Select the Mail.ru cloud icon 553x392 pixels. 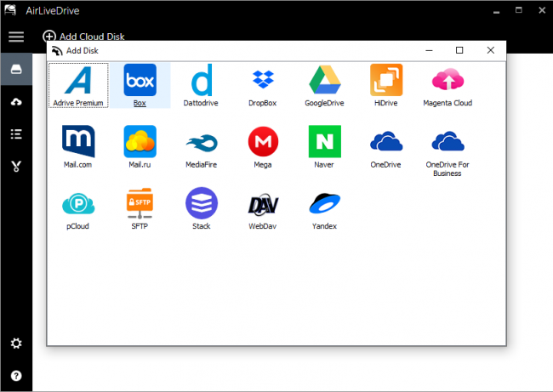point(140,143)
